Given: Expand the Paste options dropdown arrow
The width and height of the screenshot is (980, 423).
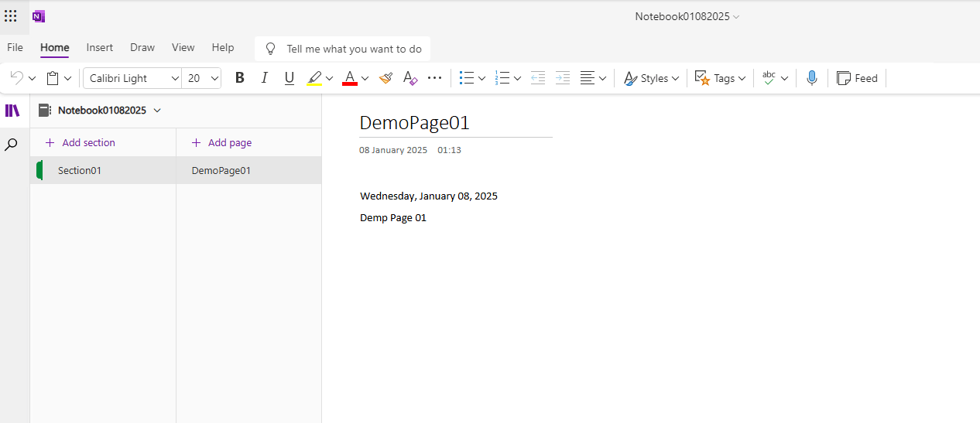Looking at the screenshot, I should point(68,78).
